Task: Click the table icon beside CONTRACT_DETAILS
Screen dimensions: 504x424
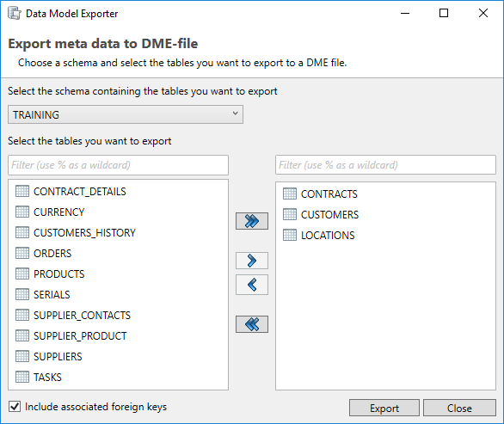Action: click(x=22, y=191)
